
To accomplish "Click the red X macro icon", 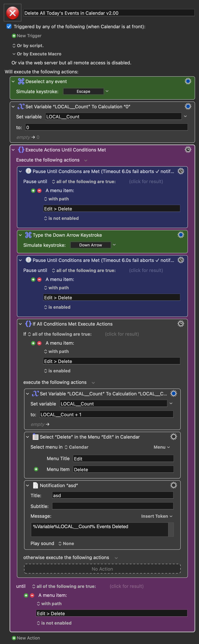I will point(13,13).
